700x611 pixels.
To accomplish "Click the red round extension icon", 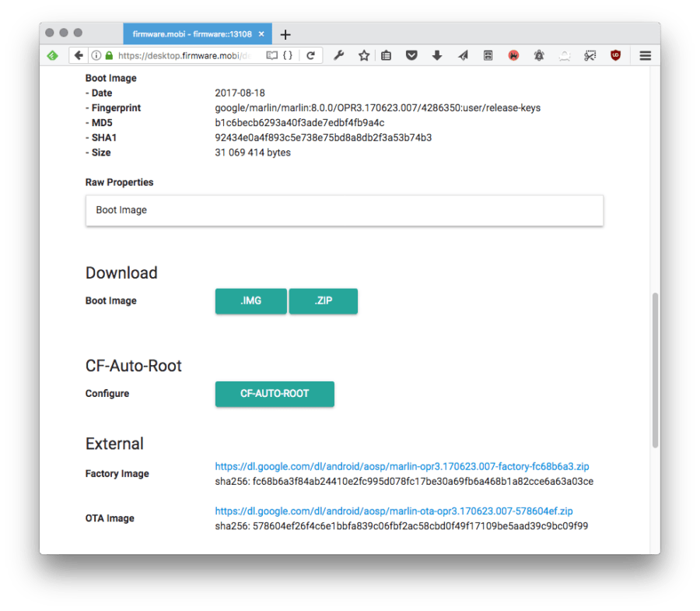I will (513, 55).
